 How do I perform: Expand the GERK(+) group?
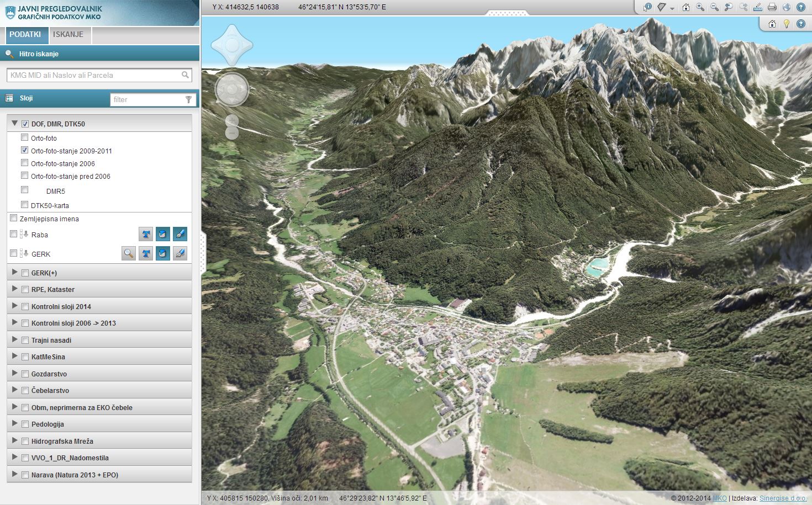pos(15,272)
